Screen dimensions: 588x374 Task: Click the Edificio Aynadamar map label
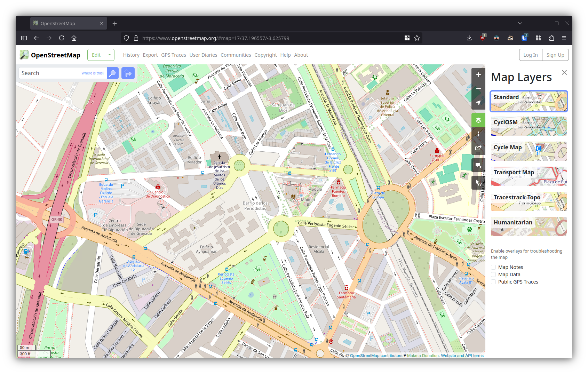206,249
